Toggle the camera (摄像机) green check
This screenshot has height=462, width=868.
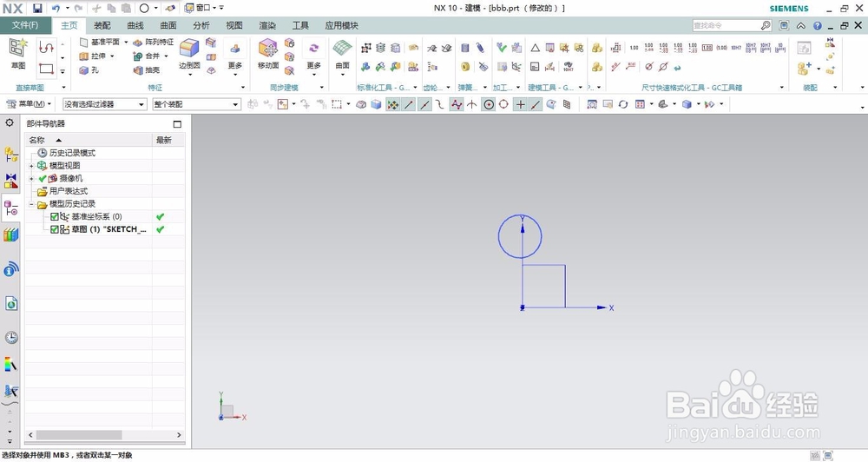42,178
